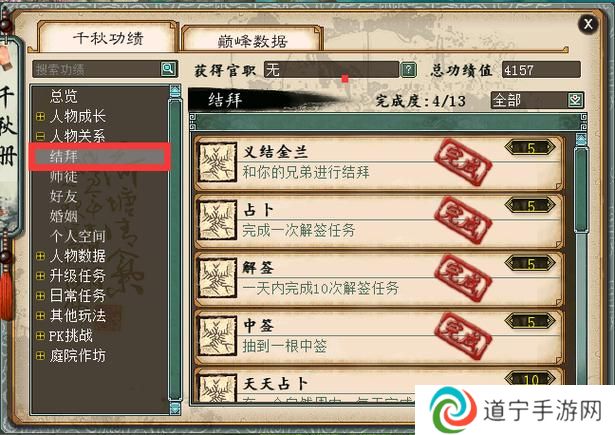
Task: Click the 搜索功绩 search input field
Action: click(x=96, y=69)
